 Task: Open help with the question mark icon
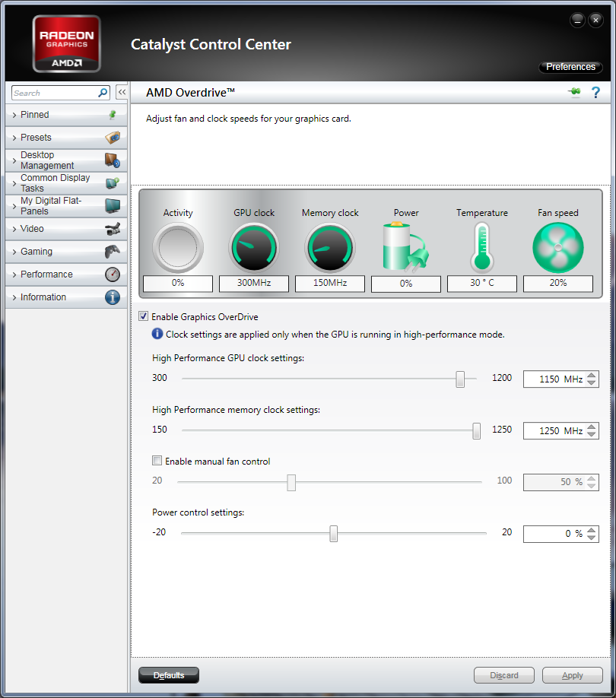pos(595,92)
